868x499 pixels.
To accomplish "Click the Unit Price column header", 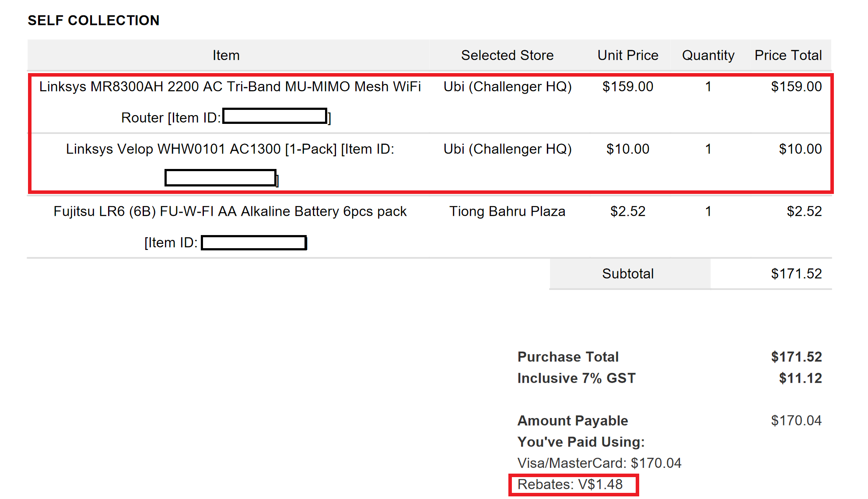I will [628, 55].
